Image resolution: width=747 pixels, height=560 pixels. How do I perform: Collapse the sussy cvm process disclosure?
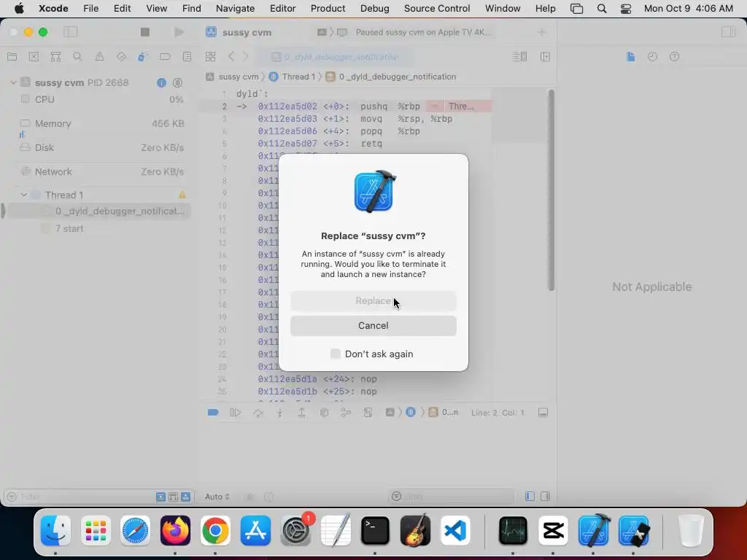[x=13, y=82]
